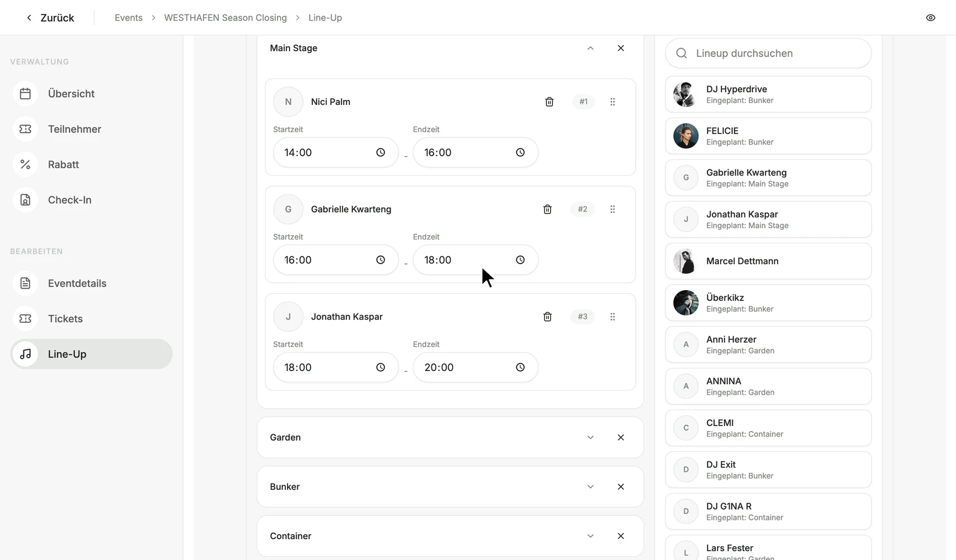Edit Nici Palm start time 14:00
956x560 pixels.
336,152
